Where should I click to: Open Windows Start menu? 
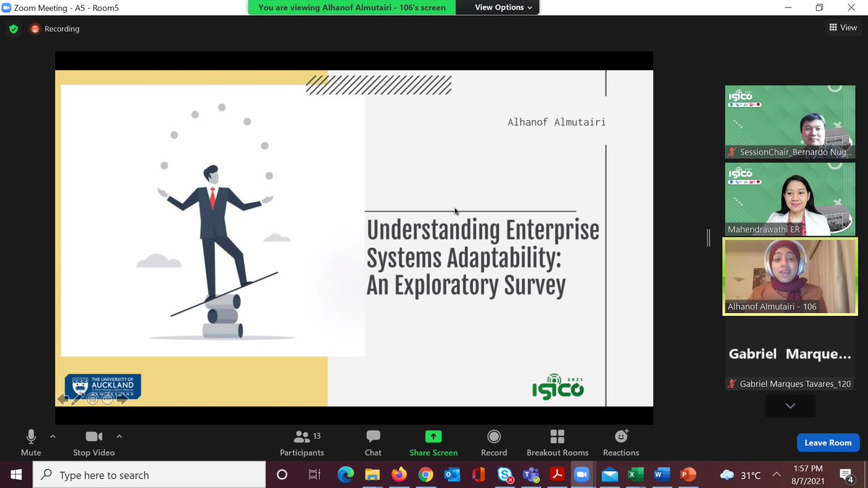click(x=17, y=475)
